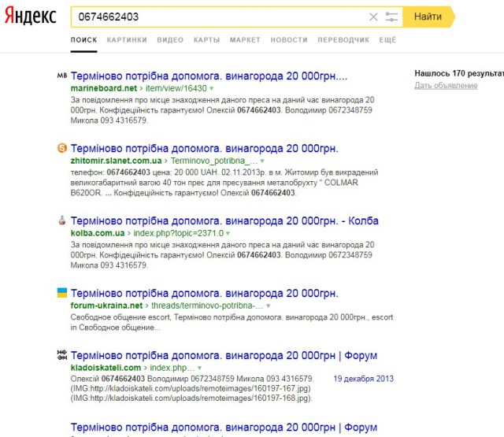Open the Маркет tab

(245, 40)
